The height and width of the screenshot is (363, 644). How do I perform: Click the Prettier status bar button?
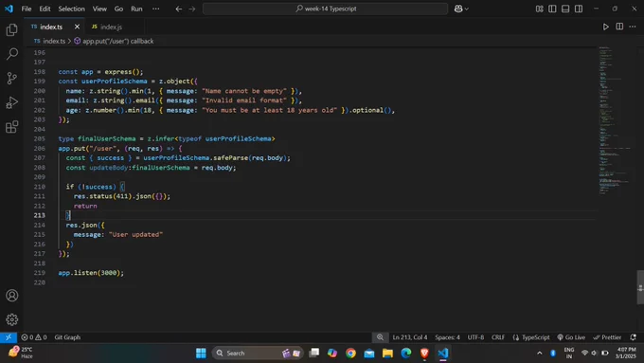(607, 337)
